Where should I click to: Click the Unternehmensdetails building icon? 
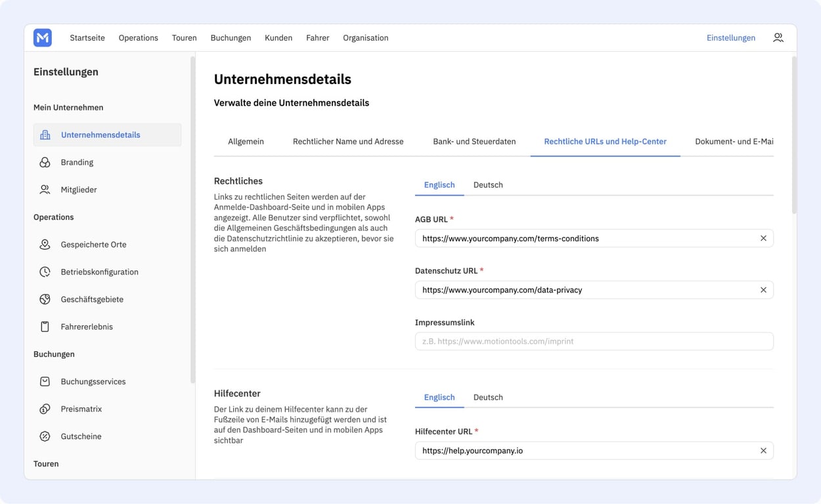(45, 135)
